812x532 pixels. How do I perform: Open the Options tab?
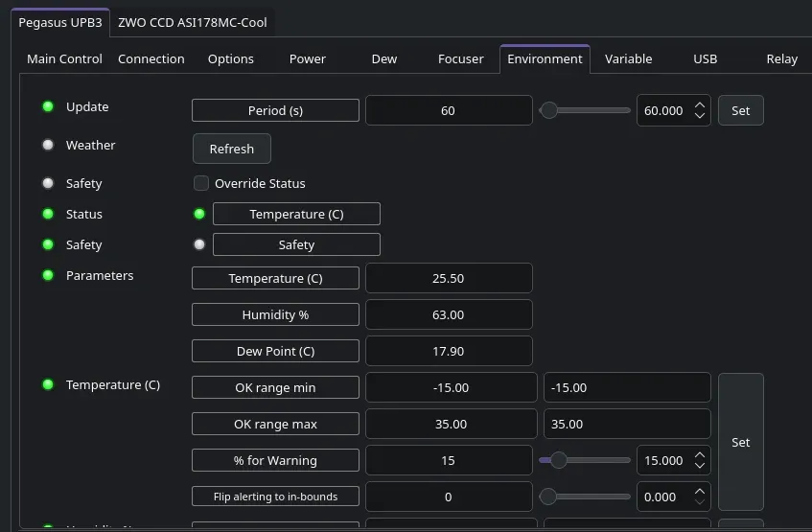tap(231, 59)
